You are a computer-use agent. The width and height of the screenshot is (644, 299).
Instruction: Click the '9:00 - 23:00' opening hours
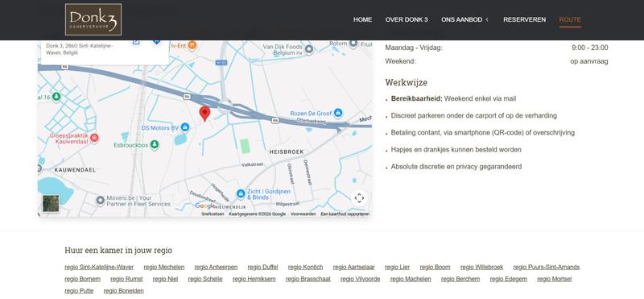pos(590,48)
